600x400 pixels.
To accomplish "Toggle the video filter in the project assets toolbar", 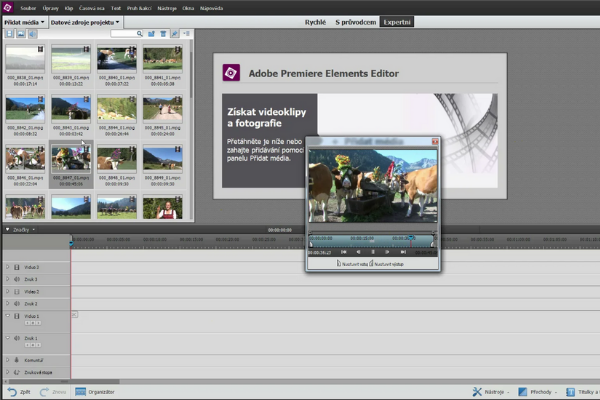I will (9, 34).
